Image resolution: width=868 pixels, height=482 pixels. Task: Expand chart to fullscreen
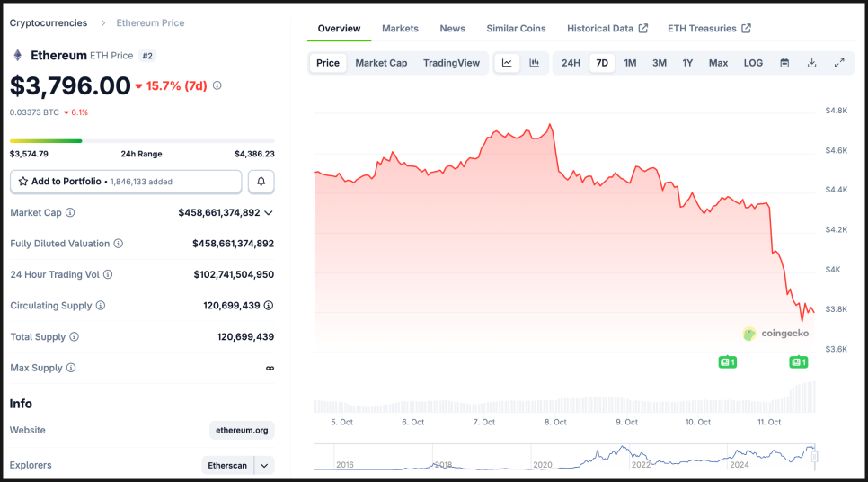(839, 63)
